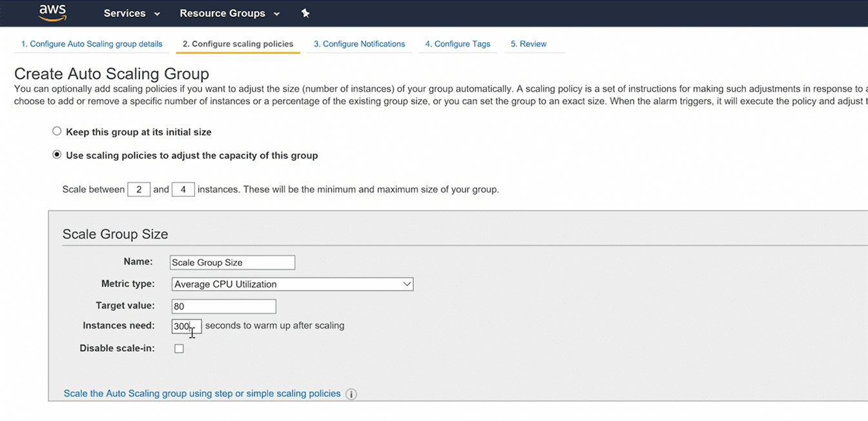
Task: Open the Configure Tags step
Action: pos(457,44)
